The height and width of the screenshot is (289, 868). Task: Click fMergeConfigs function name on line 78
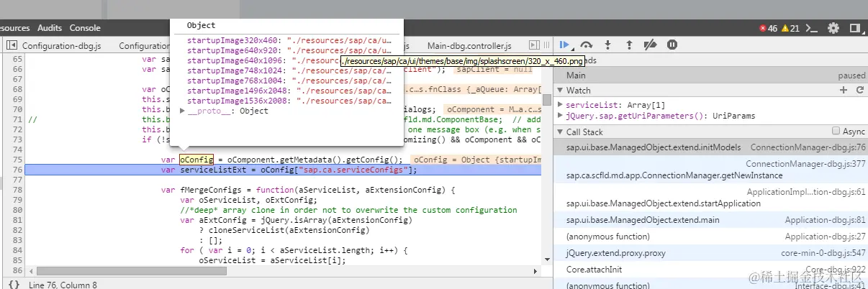[211, 190]
